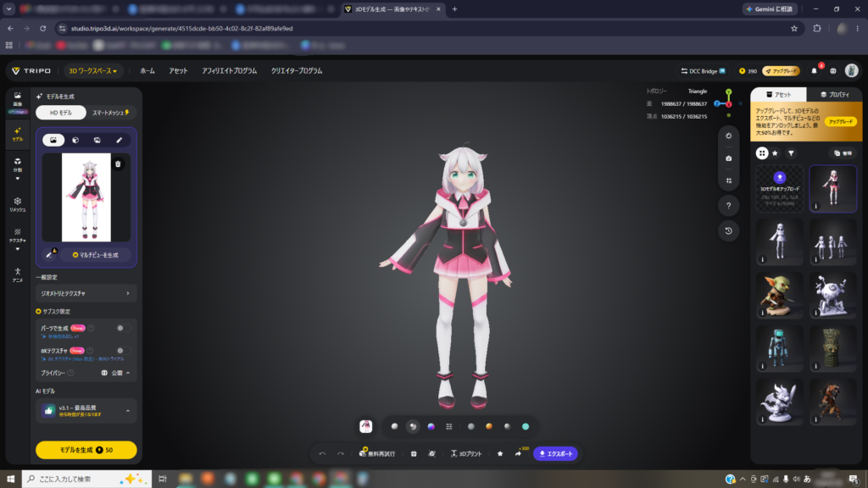The height and width of the screenshot is (488, 868).
Task: Open the アニメ animation tool
Action: pyautogui.click(x=18, y=274)
